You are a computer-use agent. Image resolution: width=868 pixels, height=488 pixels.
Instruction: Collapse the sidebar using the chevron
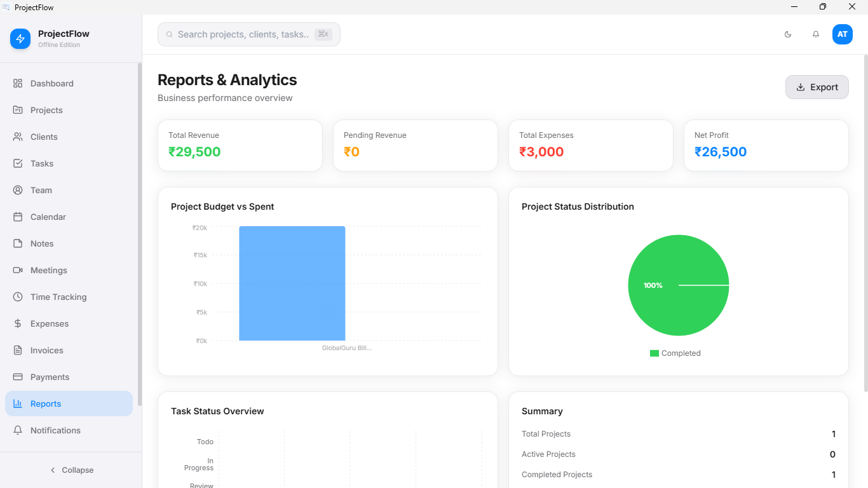tap(53, 470)
